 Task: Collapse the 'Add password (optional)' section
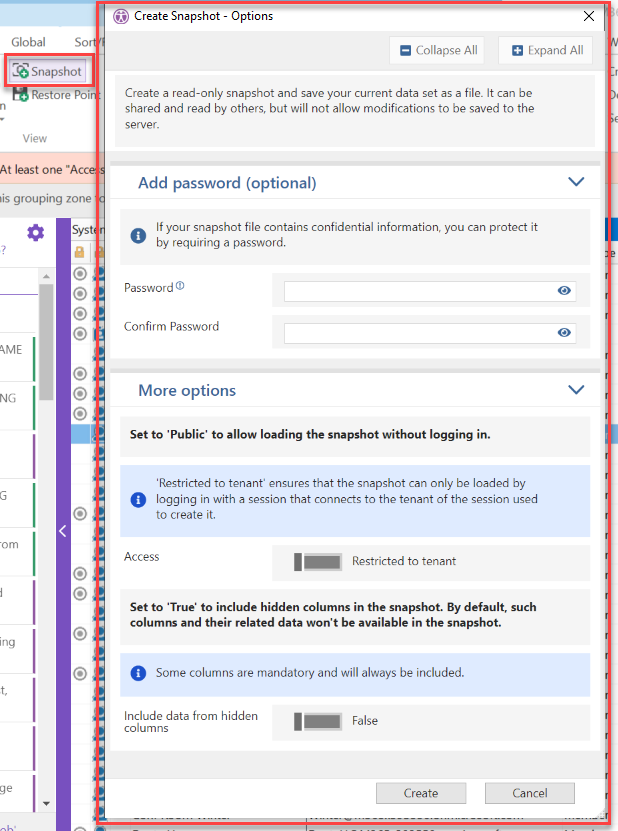pyautogui.click(x=575, y=182)
